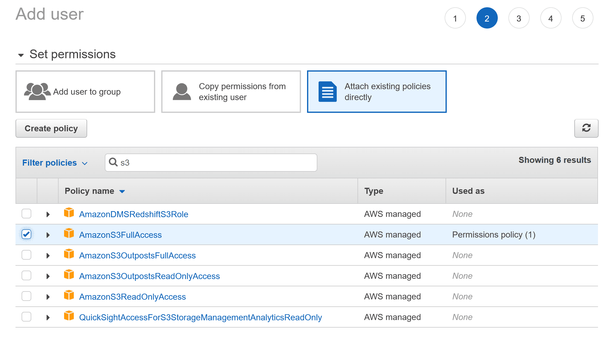Sort by the Policy name column arrow
The image size is (615, 364).
pos(122,191)
